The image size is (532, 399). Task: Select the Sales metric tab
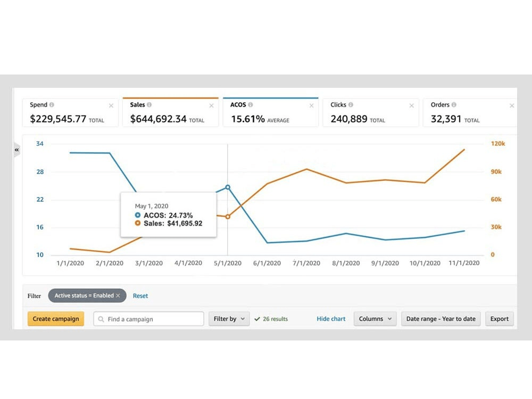pos(170,112)
